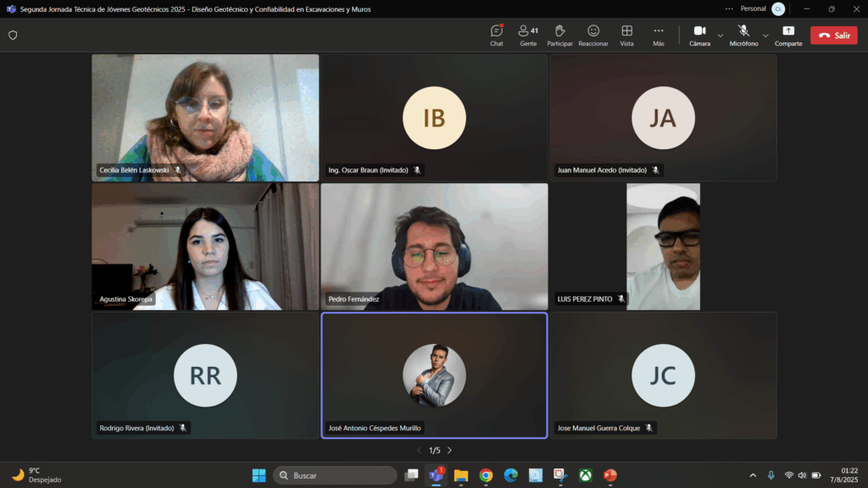
Task: Expand the microphone options arrow
Action: coord(765,36)
